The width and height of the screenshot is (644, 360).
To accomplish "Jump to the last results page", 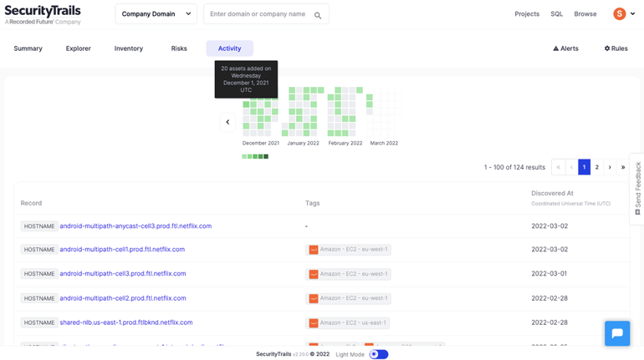I will [x=623, y=167].
